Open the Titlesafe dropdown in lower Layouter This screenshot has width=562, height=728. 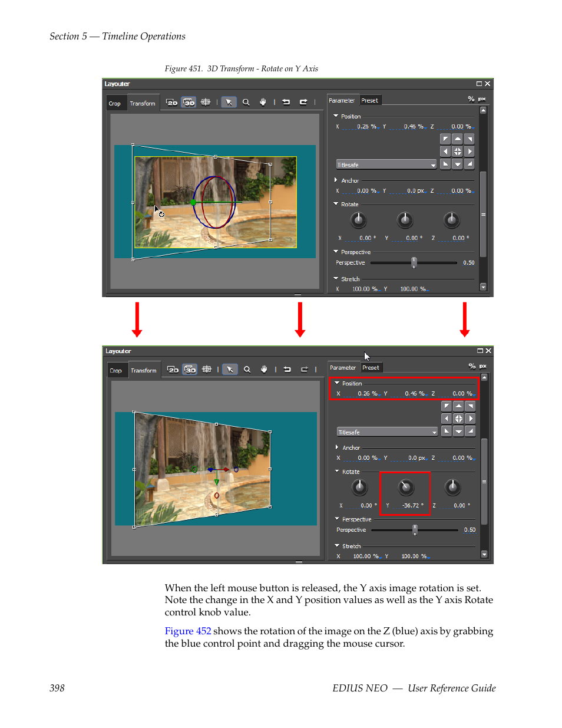pyautogui.click(x=388, y=432)
